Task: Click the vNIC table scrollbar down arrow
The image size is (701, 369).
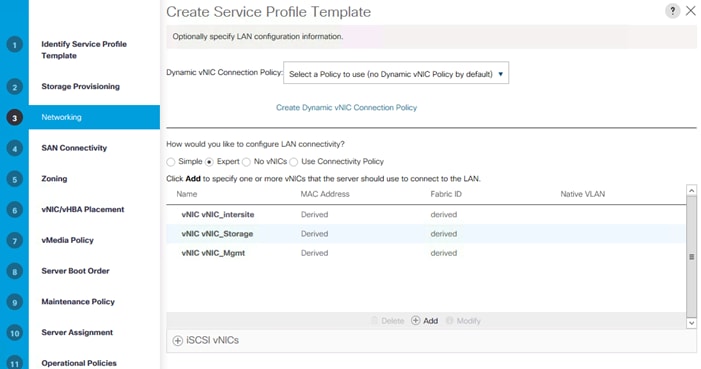Action: coord(692,323)
